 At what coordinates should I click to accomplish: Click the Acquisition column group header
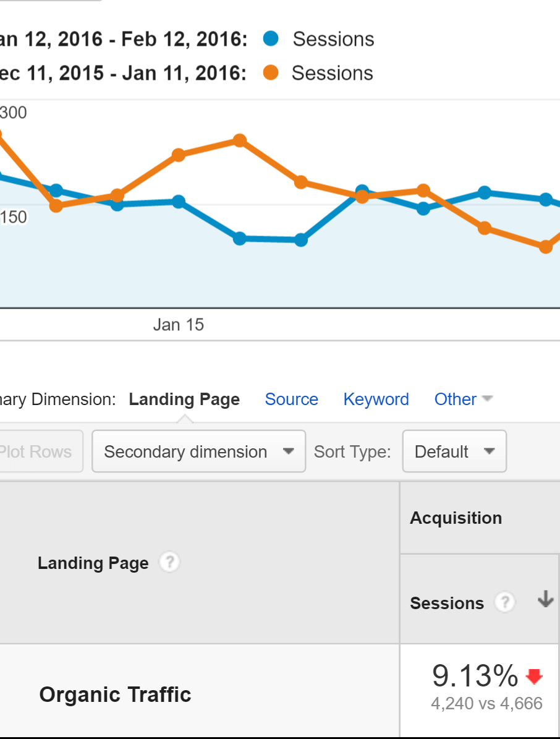click(x=456, y=518)
